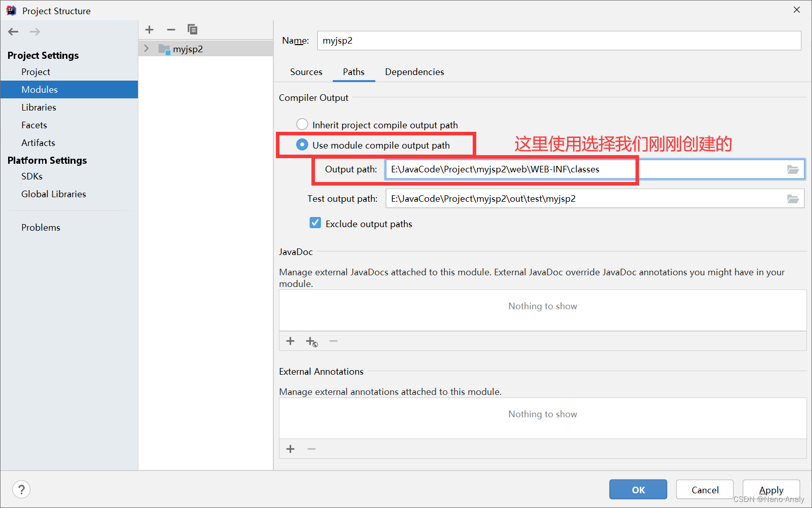Add a JavaDoc path with plus icon
This screenshot has width=812, height=508.
291,341
